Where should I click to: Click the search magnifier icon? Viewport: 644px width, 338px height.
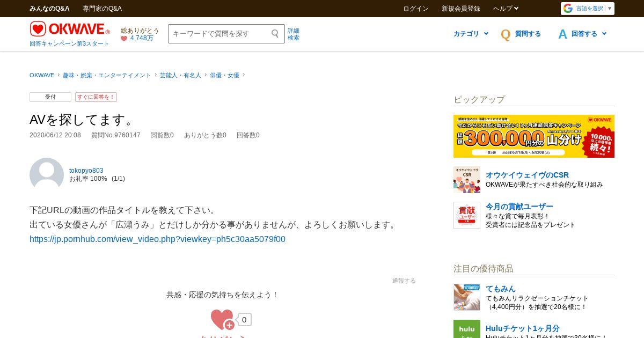pyautogui.click(x=275, y=34)
